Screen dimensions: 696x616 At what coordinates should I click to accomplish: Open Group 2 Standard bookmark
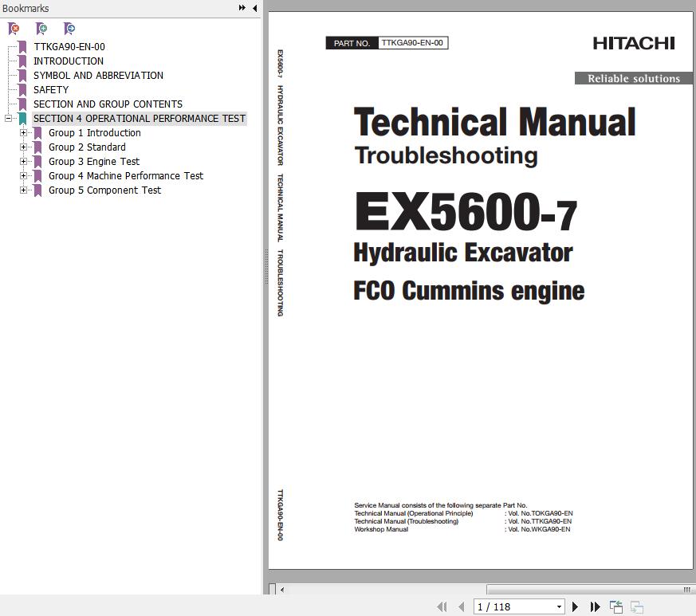(87, 147)
